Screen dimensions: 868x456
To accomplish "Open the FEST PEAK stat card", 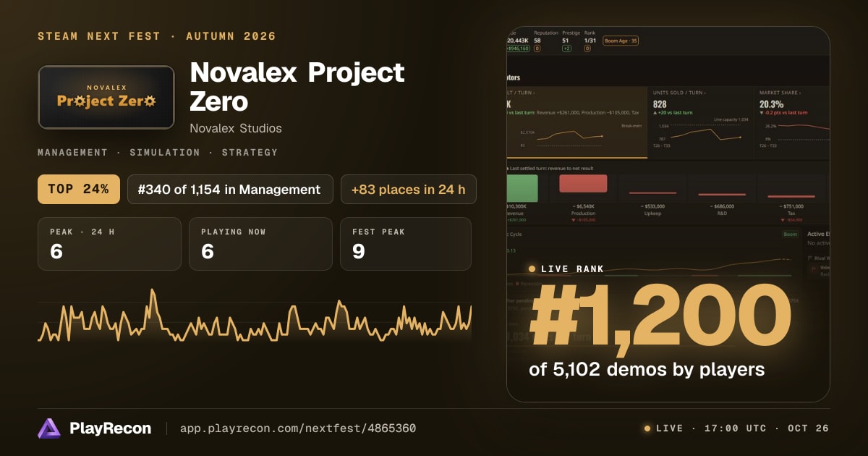I will [x=405, y=244].
